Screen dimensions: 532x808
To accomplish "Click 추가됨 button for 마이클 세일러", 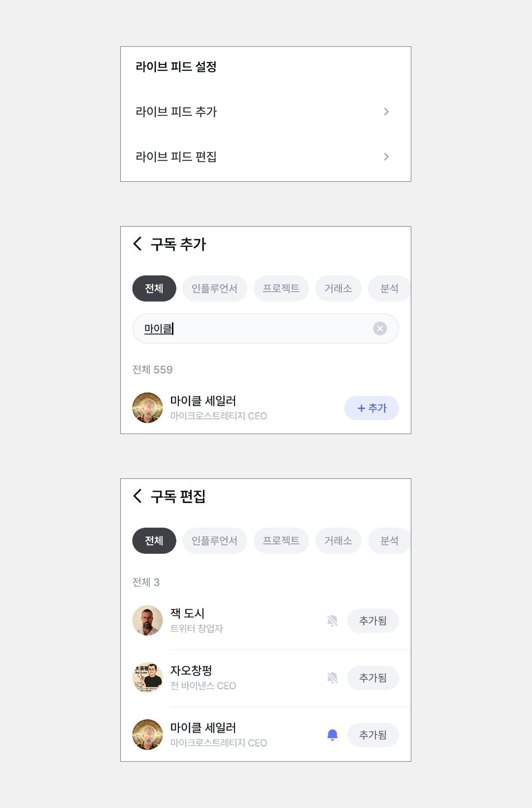I will pyautogui.click(x=373, y=735).
